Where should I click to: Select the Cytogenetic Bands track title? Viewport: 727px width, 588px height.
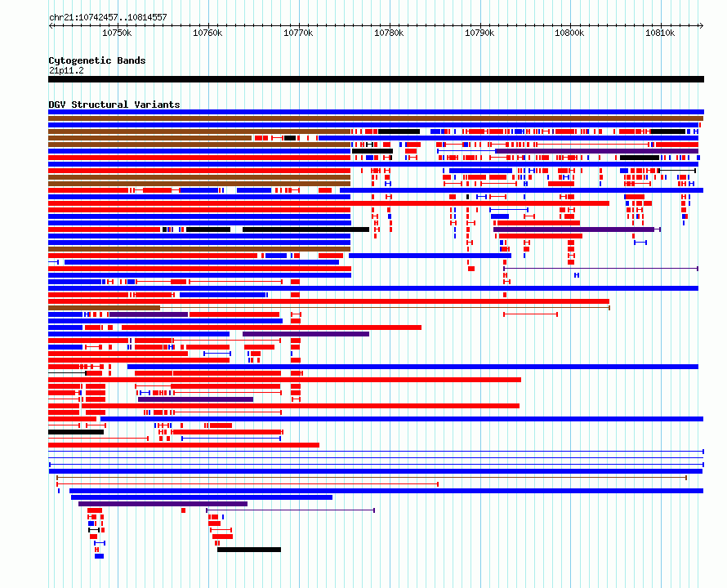(97, 60)
